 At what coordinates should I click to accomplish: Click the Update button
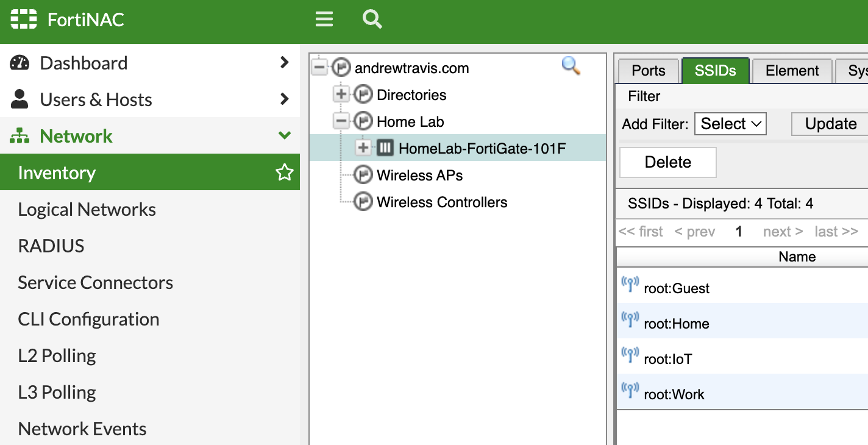point(830,124)
